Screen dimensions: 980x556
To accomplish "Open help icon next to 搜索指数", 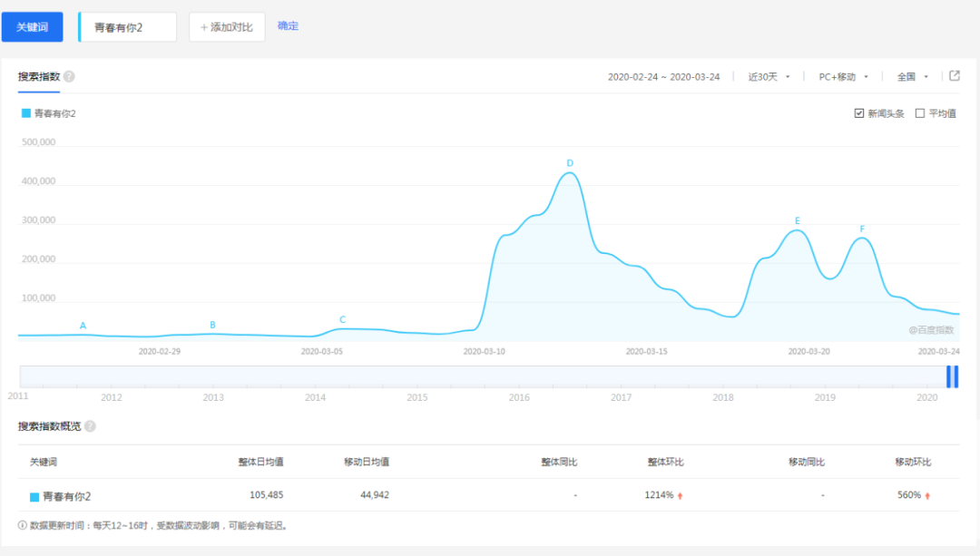I will point(69,76).
